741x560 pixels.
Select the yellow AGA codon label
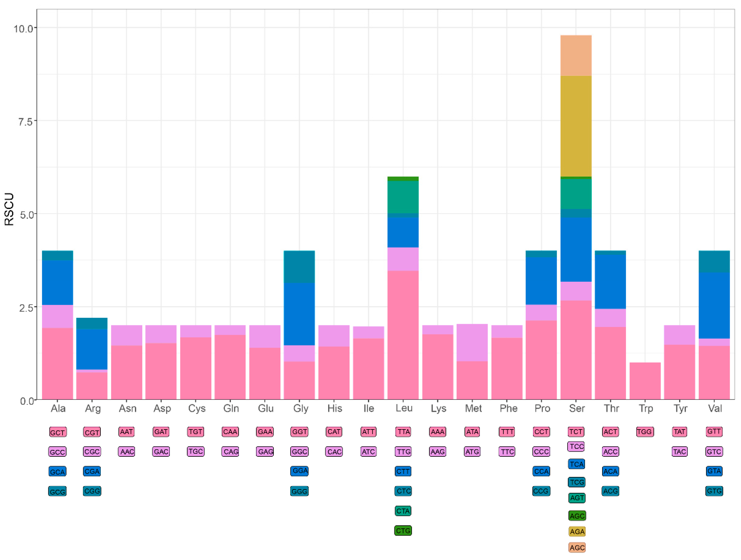click(x=577, y=531)
